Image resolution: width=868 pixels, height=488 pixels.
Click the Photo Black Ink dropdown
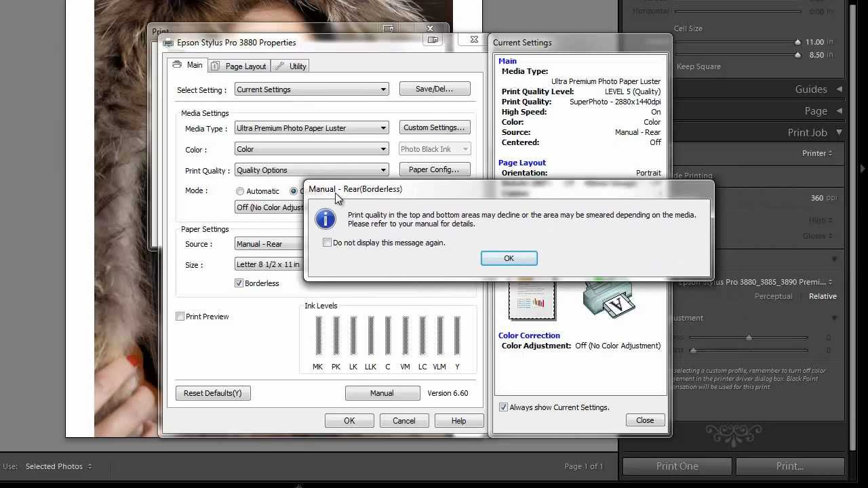click(x=435, y=149)
